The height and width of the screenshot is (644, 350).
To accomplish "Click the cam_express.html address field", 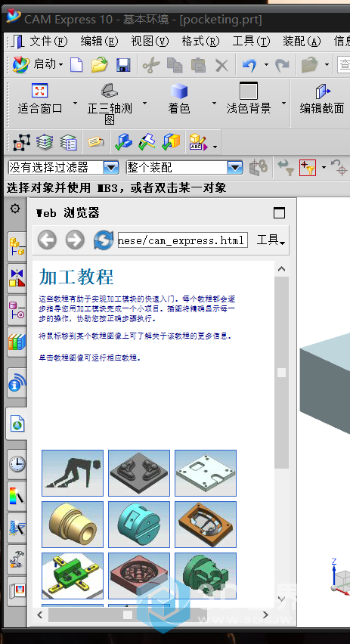I will click(x=183, y=240).
